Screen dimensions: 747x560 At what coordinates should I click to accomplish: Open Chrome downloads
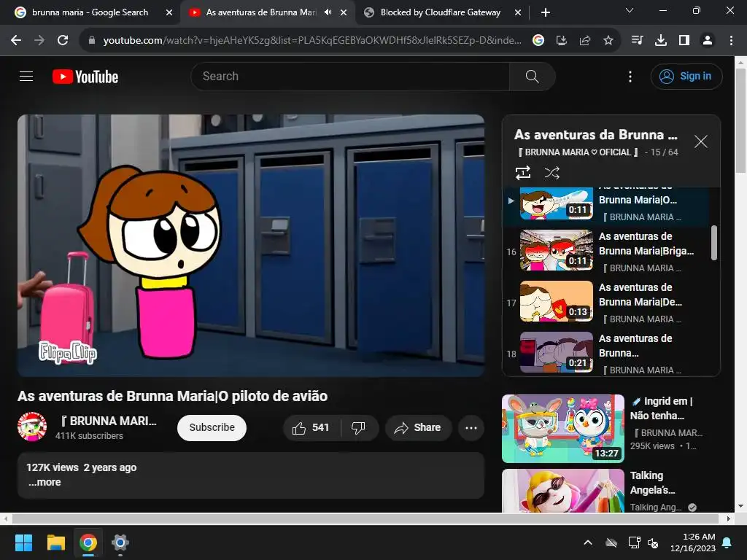point(661,41)
